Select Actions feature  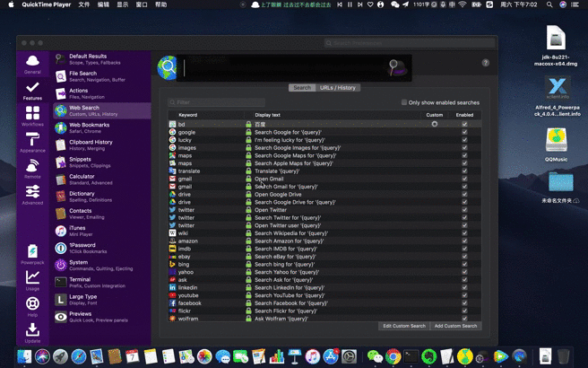point(102,93)
